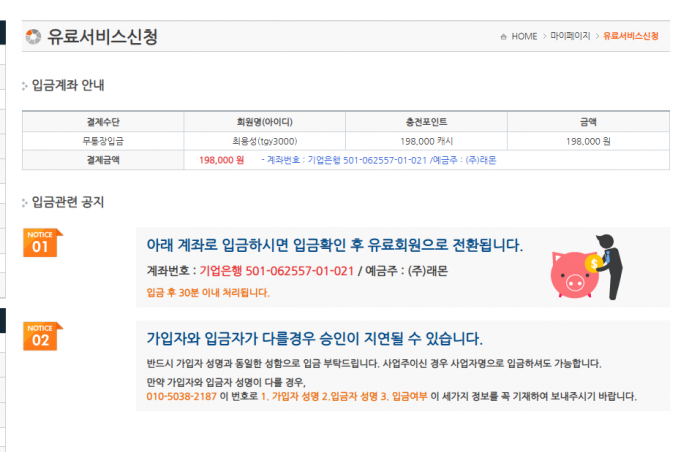Click the orange phone number 010-5038-2187

pyautogui.click(x=181, y=396)
